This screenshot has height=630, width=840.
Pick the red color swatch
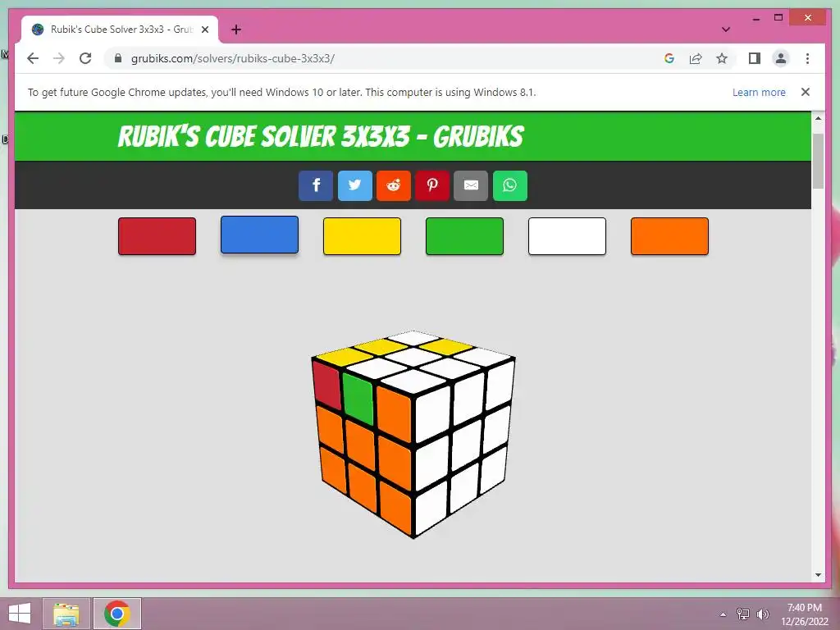tap(157, 236)
